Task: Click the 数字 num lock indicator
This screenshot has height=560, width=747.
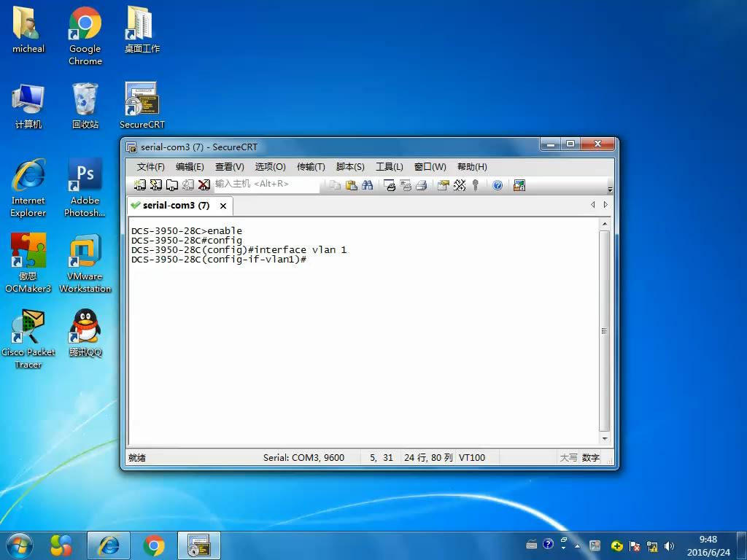Action: (x=590, y=458)
